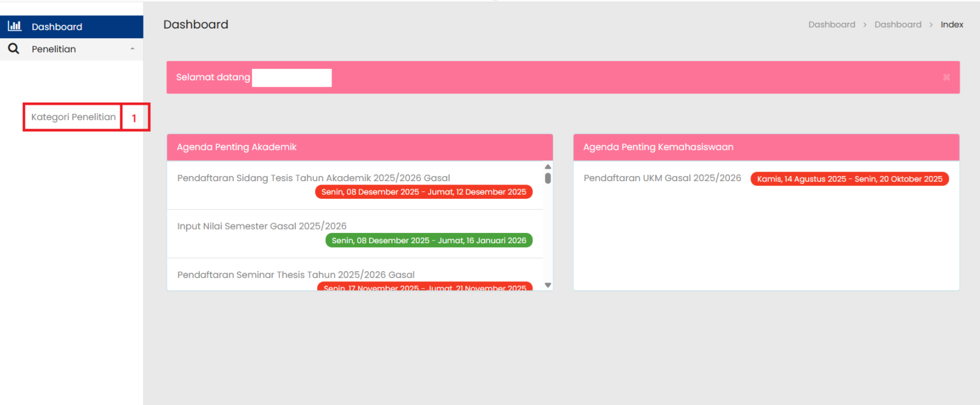Click the Index breadcrumb item
Image resolution: width=980 pixels, height=405 pixels.
click(x=952, y=24)
